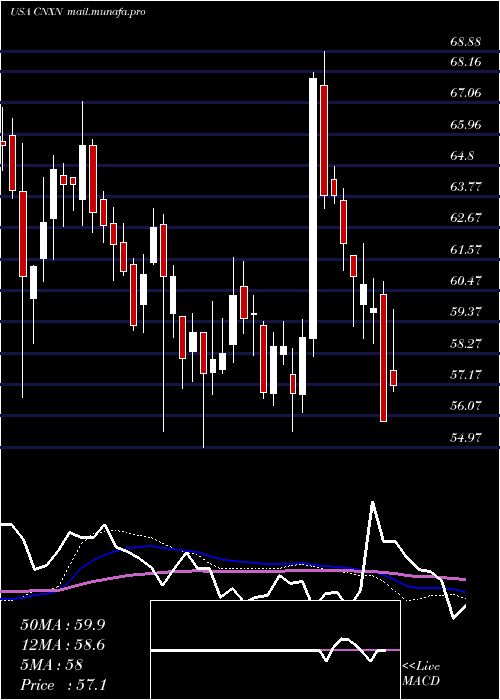The height and width of the screenshot is (700, 500).
Task: Select the 63.77 price axis label
Action: tap(466, 187)
